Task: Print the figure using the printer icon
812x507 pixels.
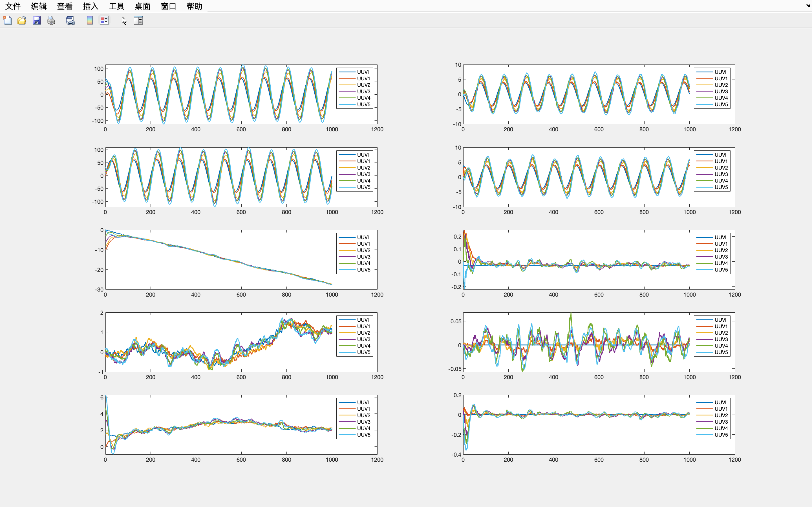Action: pos(51,21)
